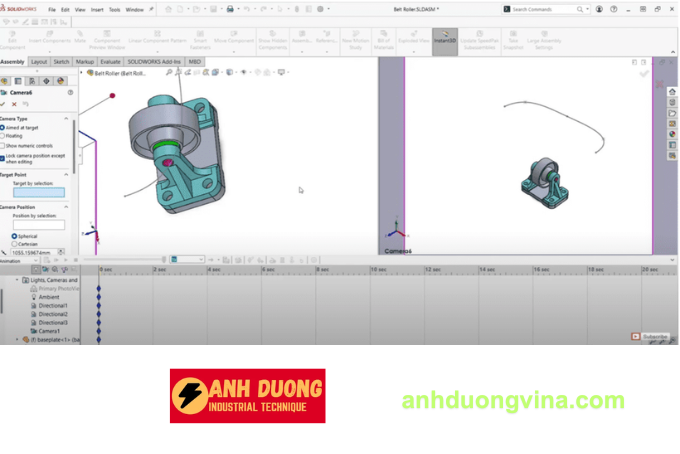This screenshot has height=454, width=680.
Task: Open the Insert menu
Action: click(97, 9)
